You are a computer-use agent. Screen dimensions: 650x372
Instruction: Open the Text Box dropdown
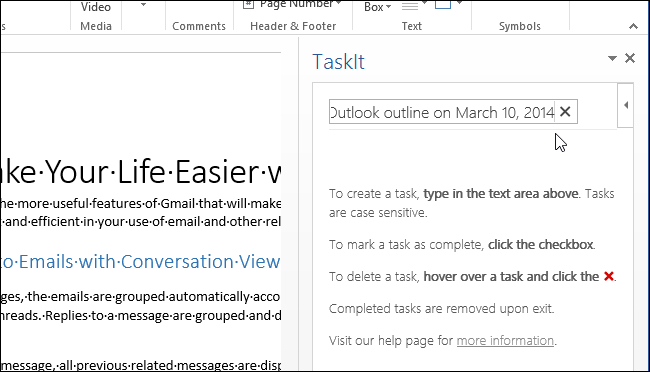(x=388, y=7)
